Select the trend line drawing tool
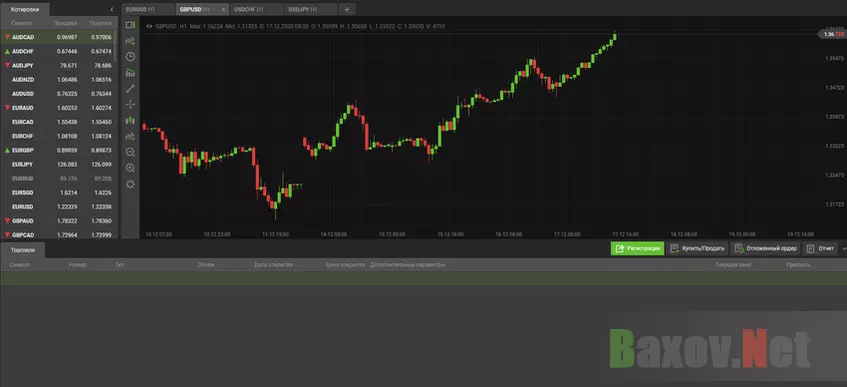Screen dimensions: 847x387 [130, 89]
